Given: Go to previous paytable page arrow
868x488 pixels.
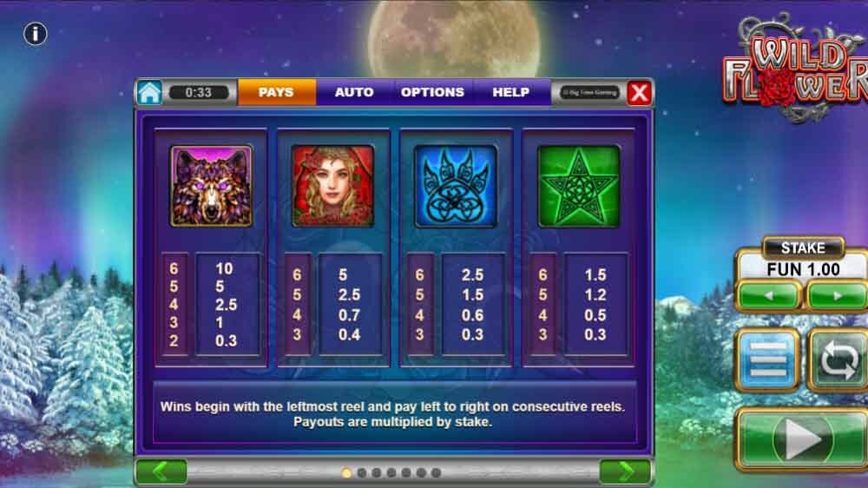Looking at the screenshot, I should tap(161, 472).
